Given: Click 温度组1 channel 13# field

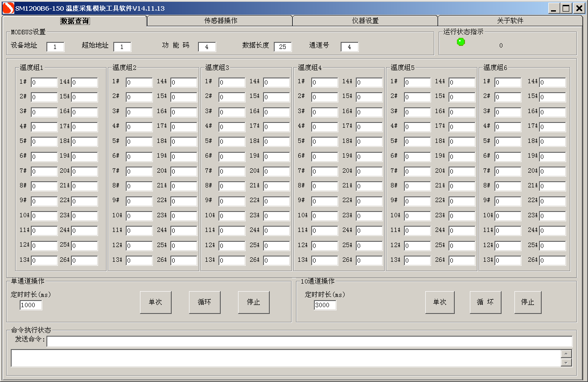Looking at the screenshot, I should pos(44,260).
